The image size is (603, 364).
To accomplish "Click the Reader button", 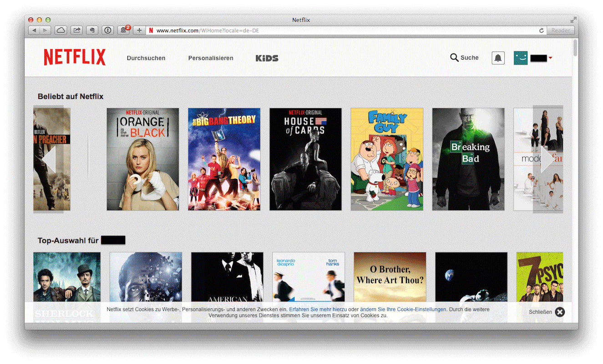I will point(561,30).
